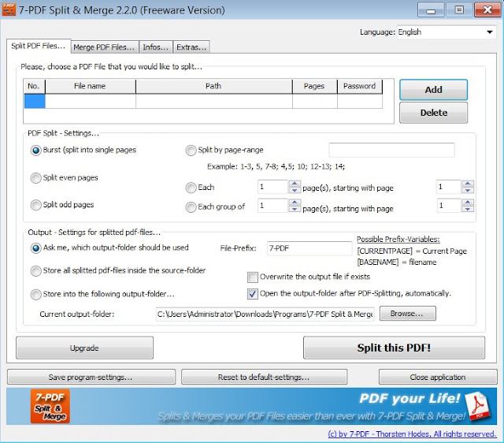
Task: Click the Browse button
Action: point(407,314)
